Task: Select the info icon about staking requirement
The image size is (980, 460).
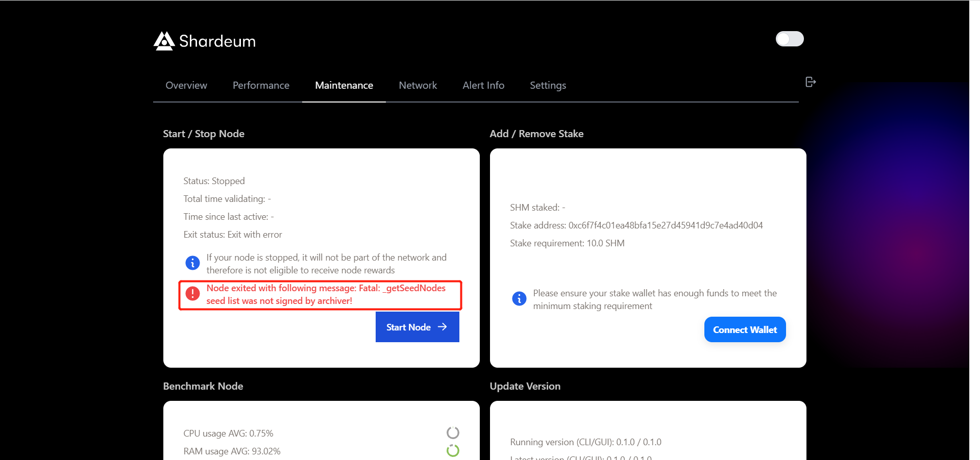Action: click(x=519, y=298)
